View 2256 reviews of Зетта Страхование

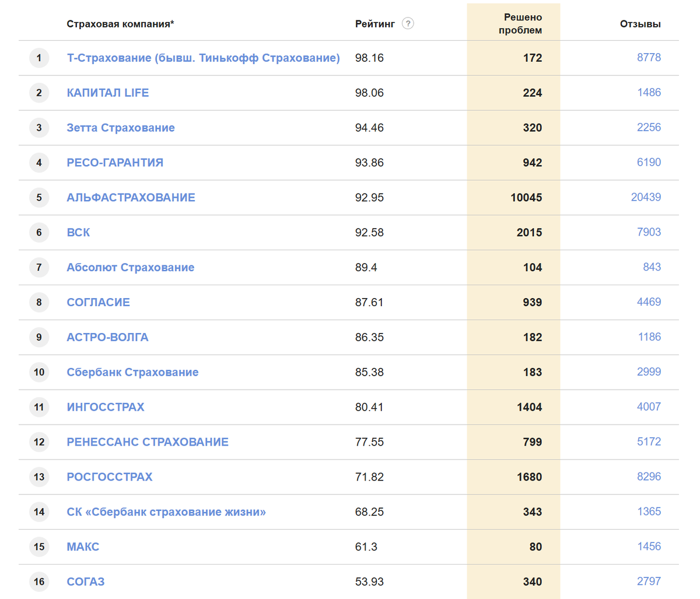pos(649,127)
